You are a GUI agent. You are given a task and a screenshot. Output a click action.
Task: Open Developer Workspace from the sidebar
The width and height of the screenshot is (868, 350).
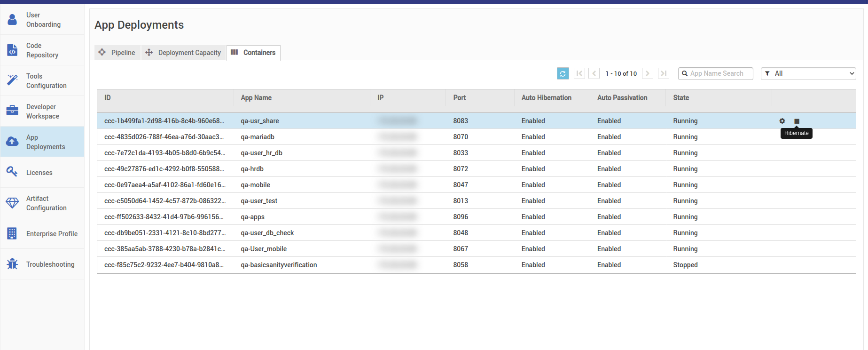[x=42, y=111]
